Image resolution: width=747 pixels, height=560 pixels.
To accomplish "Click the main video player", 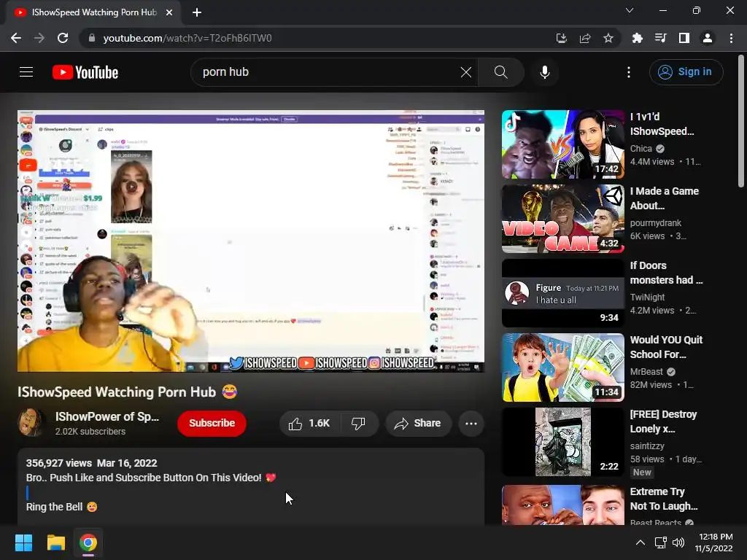I will (x=251, y=241).
